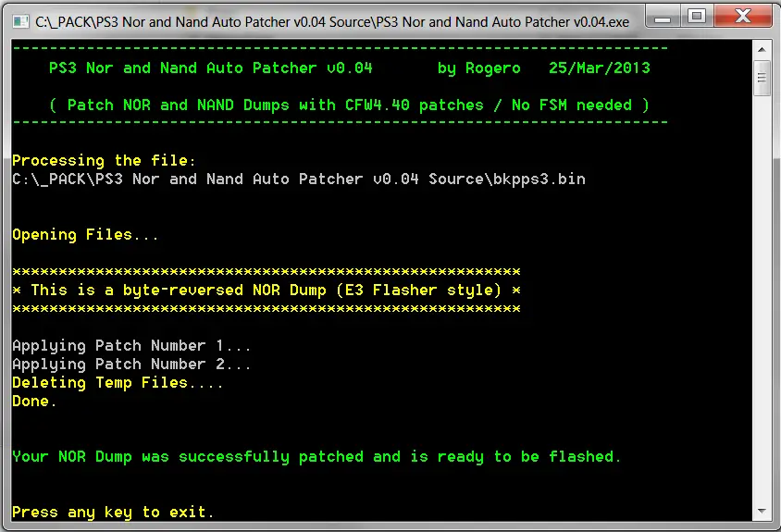The height and width of the screenshot is (532, 781).
Task: Click the 'Patch NOR and NAND Dumps' subtitle line
Action: click(350, 105)
